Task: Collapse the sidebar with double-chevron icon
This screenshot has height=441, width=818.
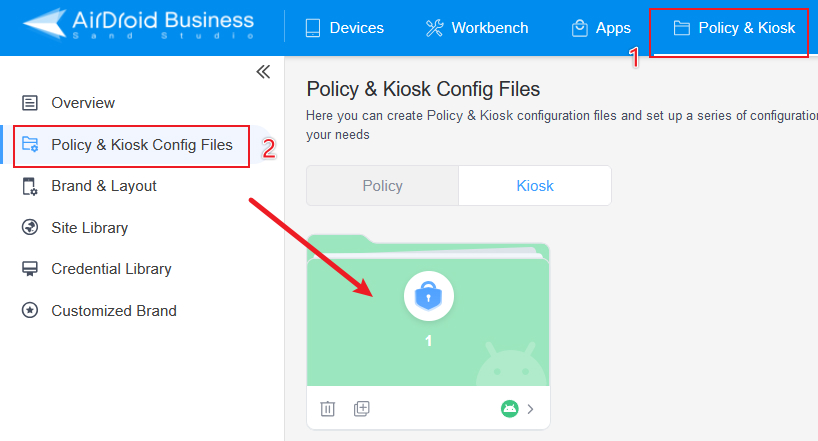Action: coord(263,71)
